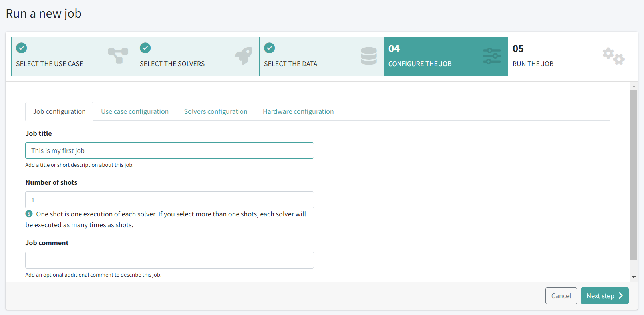Click into the Job comment field
644x315 pixels.
(170, 260)
